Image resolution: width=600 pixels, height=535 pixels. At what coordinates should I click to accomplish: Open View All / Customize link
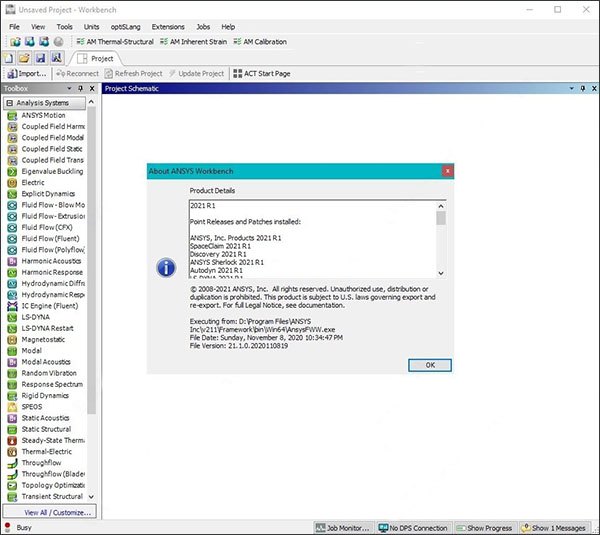click(x=57, y=512)
